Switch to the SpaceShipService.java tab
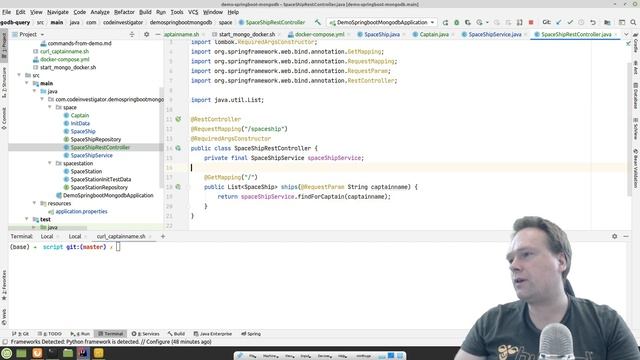Viewport: 640px width, 360px height. point(494,35)
